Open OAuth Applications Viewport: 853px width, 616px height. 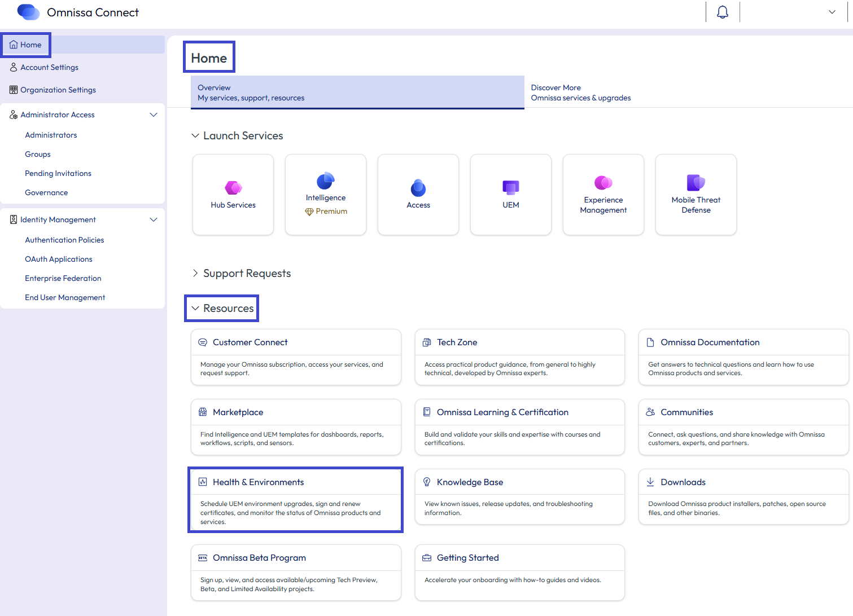[x=59, y=259]
